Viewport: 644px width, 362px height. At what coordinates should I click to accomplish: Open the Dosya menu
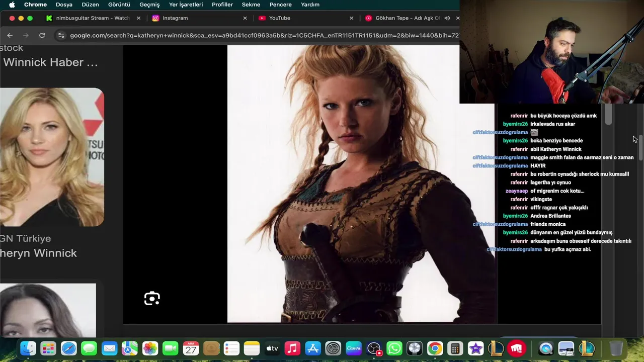[x=64, y=5]
